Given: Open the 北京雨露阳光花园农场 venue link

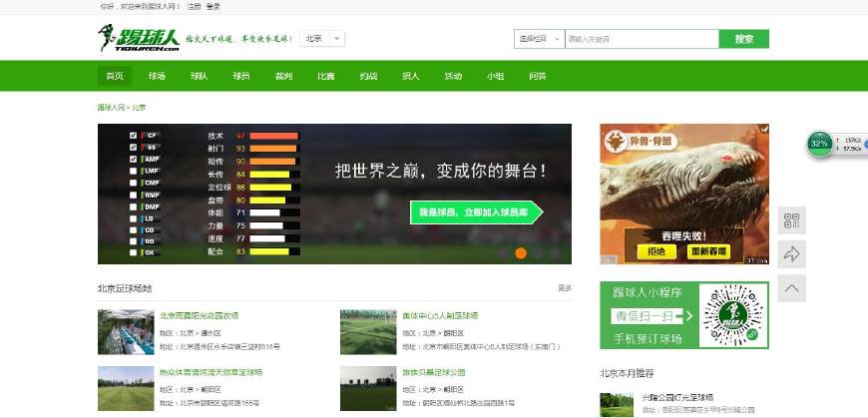Looking at the screenshot, I should [x=200, y=315].
